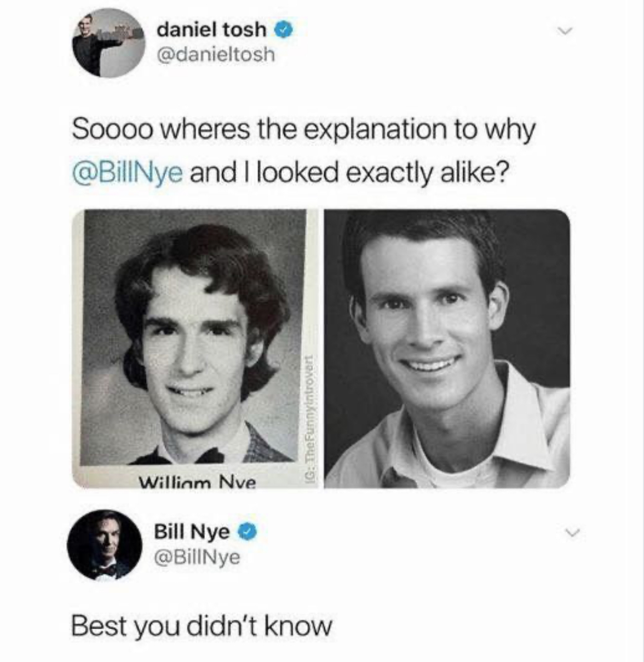Follow the blue @BillNye mention in the tweet
Screen dimensions: 644x662
128,174
